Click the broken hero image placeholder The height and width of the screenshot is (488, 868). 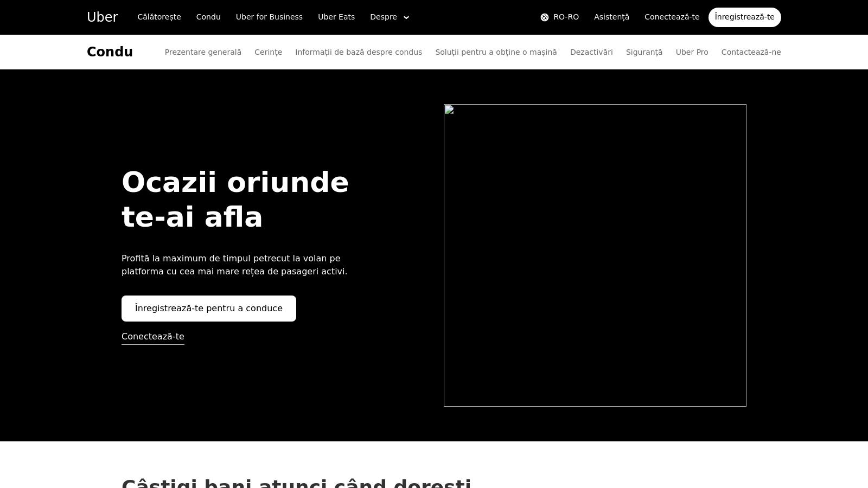595,255
